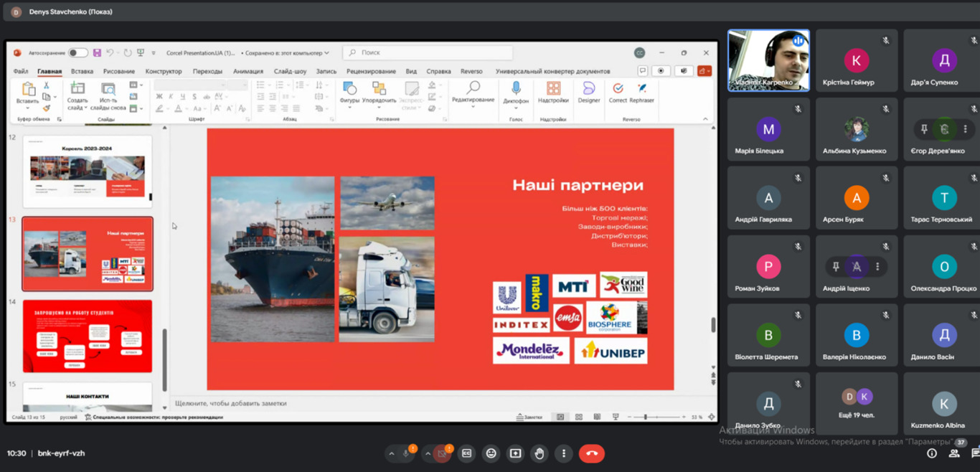Adjust the zoom slider handle
Image resolution: width=980 pixels, height=472 pixels.
645,417
